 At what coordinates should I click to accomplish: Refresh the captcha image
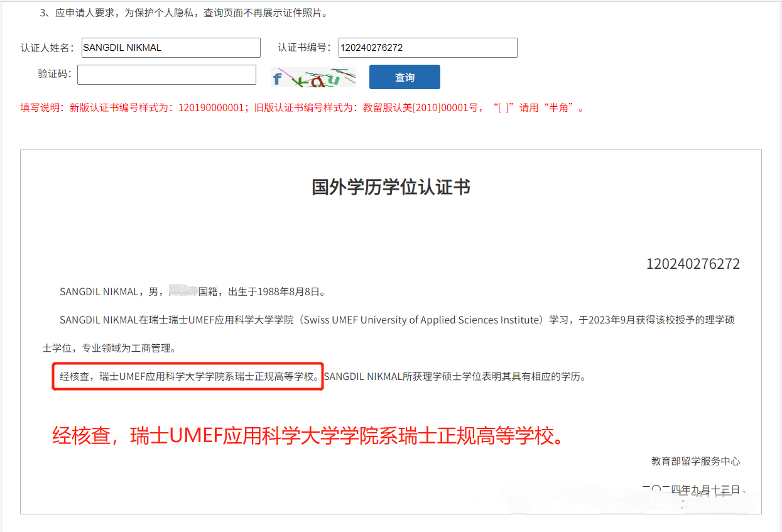coord(313,77)
